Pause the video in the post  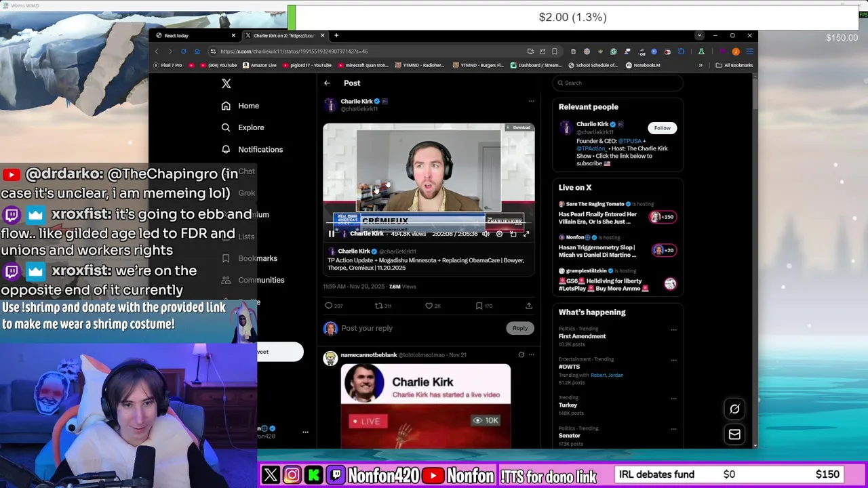[332, 234]
